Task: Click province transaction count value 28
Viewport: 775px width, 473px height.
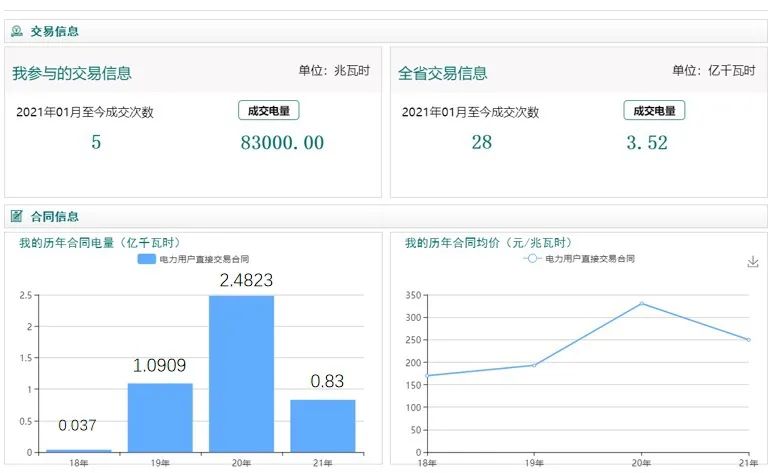Action: pos(481,142)
